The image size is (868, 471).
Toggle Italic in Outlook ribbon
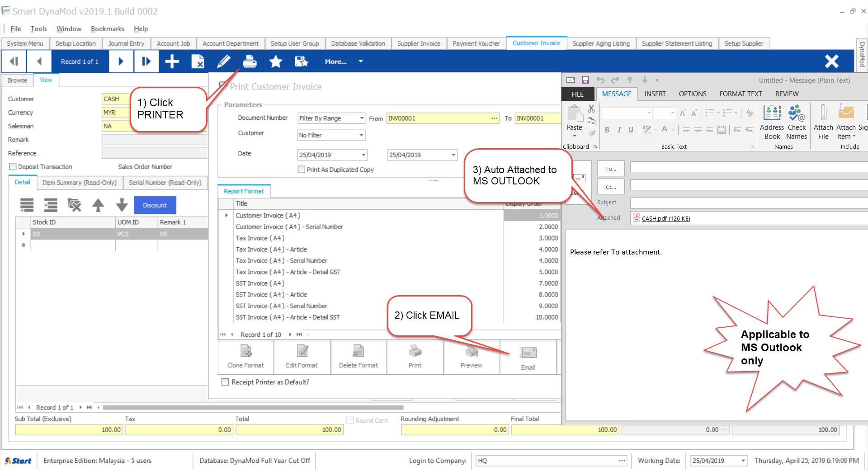click(619, 130)
